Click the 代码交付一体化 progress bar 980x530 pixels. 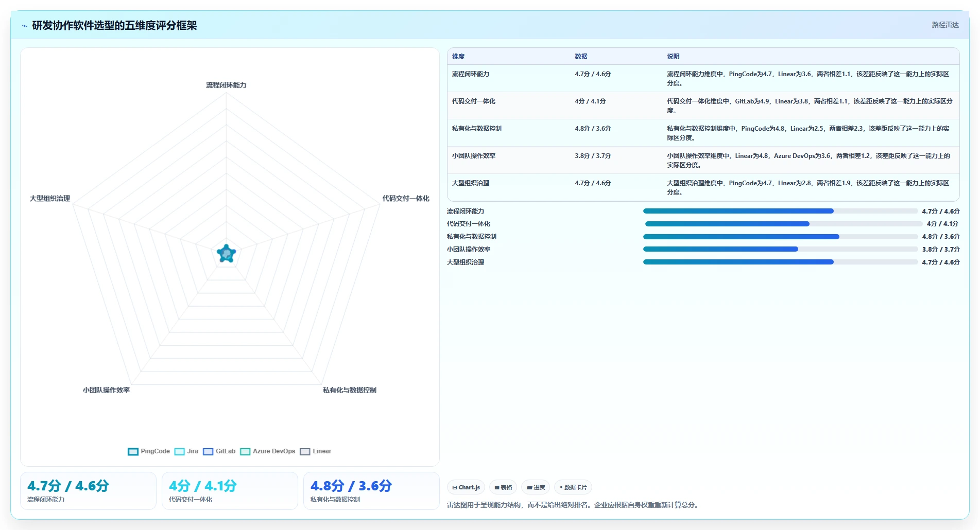click(x=783, y=224)
